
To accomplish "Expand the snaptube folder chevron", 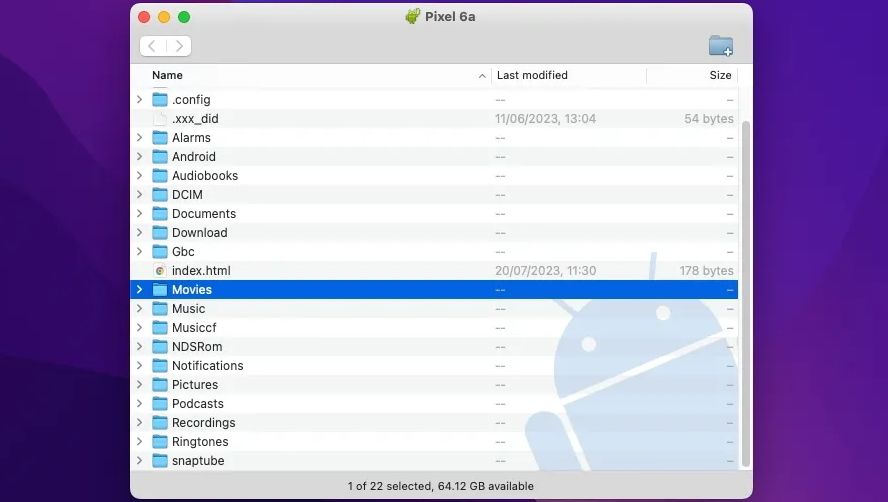I will [139, 461].
